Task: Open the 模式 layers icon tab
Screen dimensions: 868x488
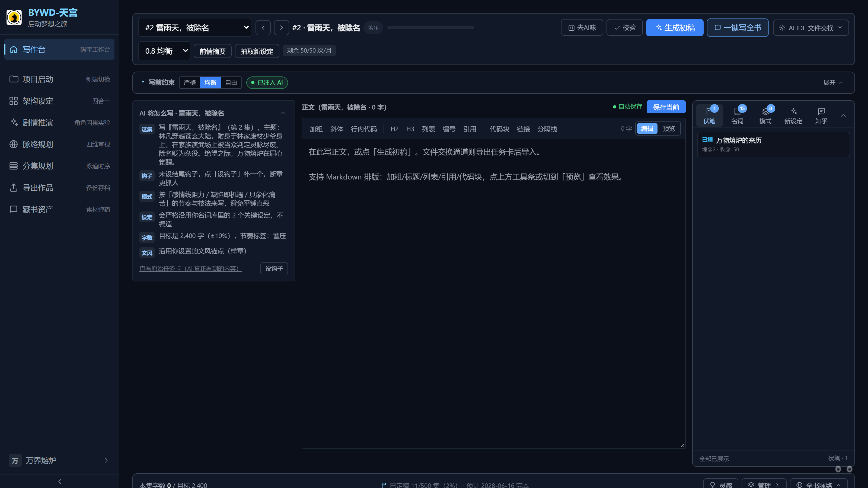Action: pos(765,115)
